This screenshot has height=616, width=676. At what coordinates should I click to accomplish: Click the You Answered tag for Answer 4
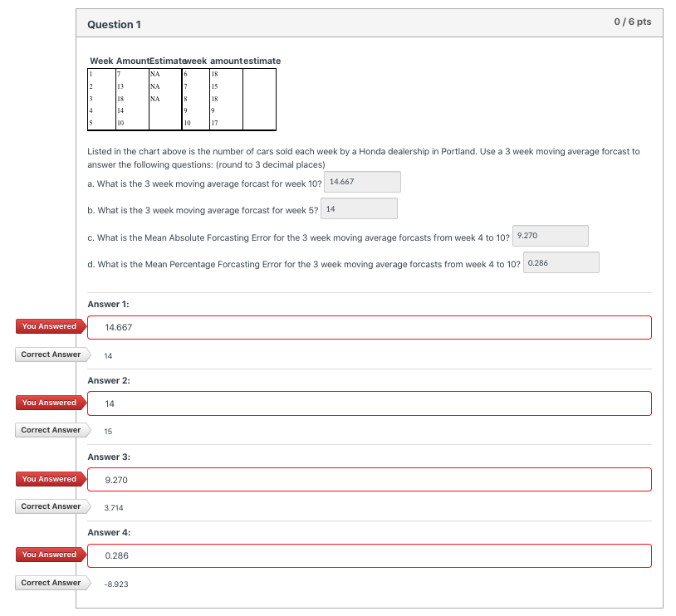tap(51, 555)
